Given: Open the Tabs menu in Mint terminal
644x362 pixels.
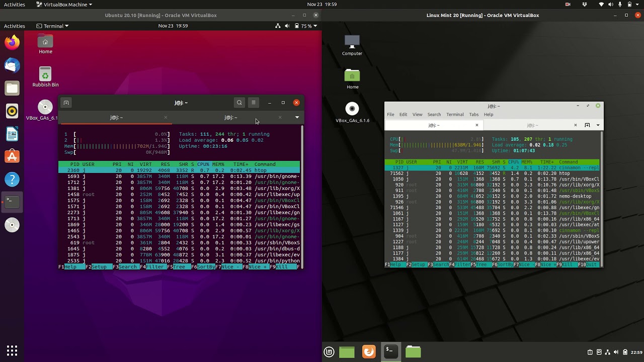Looking at the screenshot, I should click(474, 115).
